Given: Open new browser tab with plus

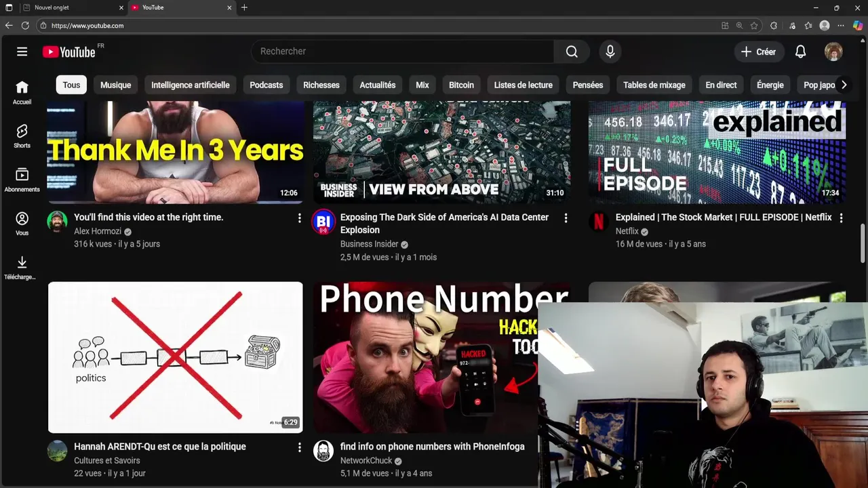Looking at the screenshot, I should pos(244,7).
